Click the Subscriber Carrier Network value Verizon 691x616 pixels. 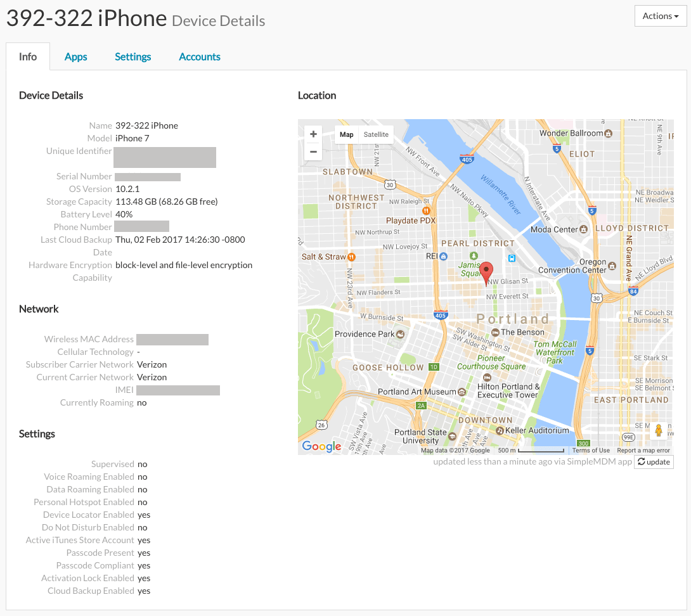[x=152, y=365]
